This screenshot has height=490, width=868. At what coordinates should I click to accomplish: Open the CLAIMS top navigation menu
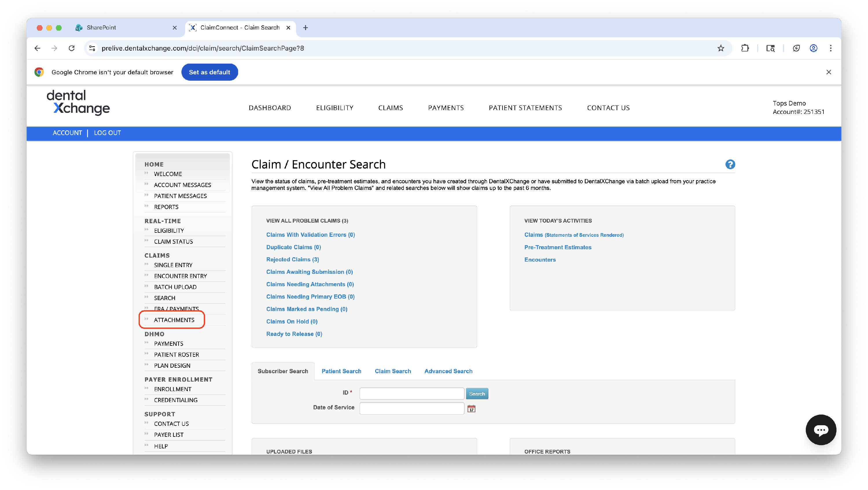tap(390, 108)
